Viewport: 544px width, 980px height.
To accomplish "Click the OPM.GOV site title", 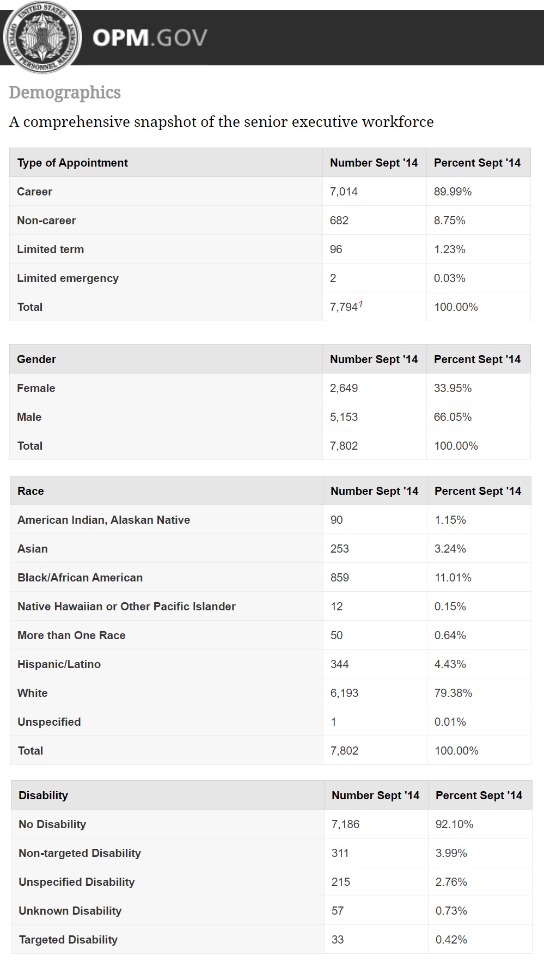I will click(x=150, y=38).
